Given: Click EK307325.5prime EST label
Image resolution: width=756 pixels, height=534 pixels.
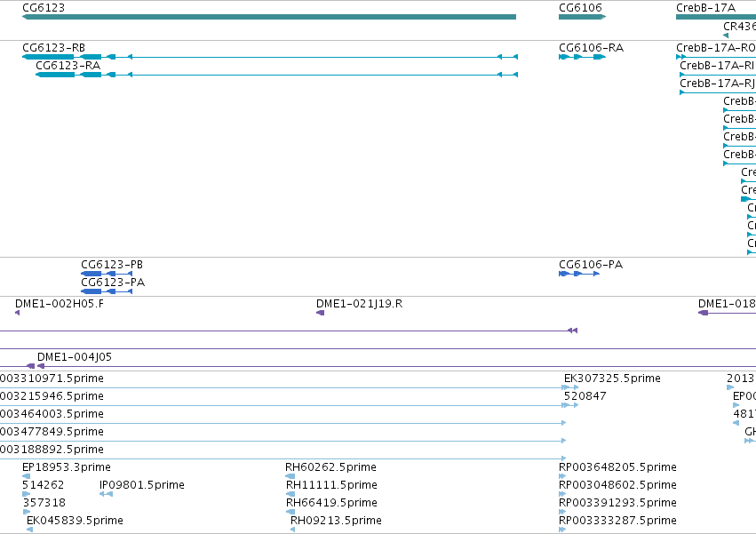Looking at the screenshot, I should [612, 379].
